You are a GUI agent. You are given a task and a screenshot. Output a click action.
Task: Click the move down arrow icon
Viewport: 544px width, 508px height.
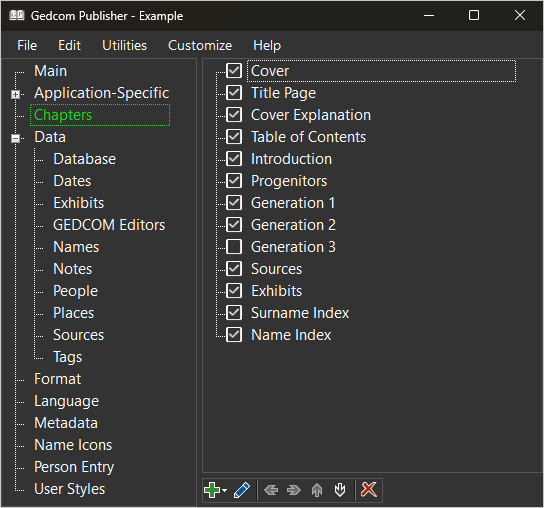coord(340,490)
